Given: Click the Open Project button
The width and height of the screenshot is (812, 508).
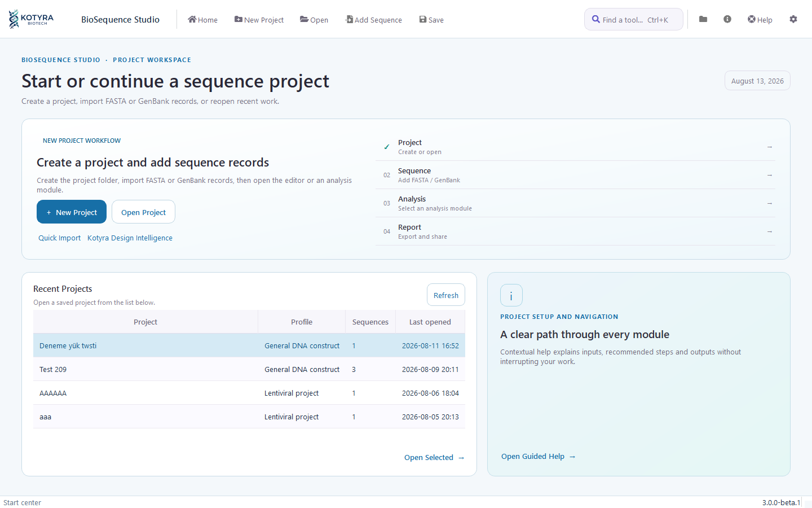Looking at the screenshot, I should pos(143,212).
